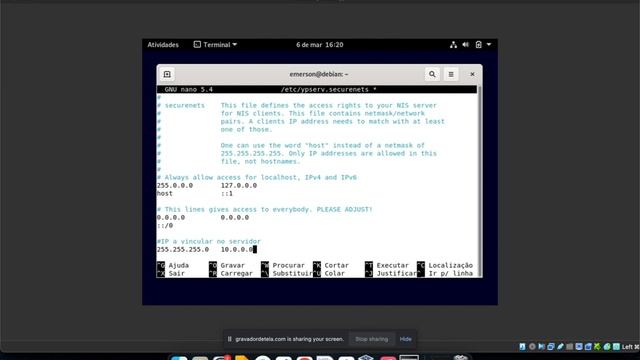The height and width of the screenshot is (360, 640).
Task: Click the volume speaker icon in the top bar
Action: point(466,44)
